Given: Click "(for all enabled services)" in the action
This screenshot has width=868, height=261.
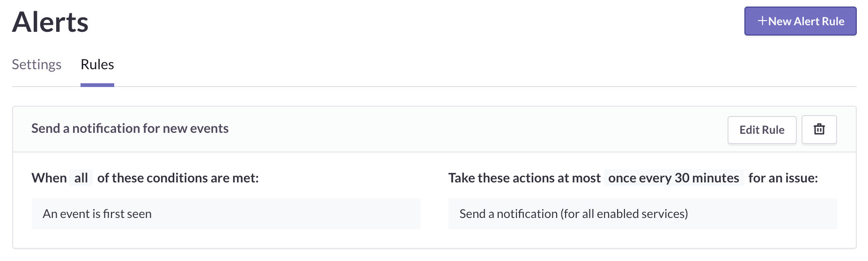Looking at the screenshot, I should 624,214.
